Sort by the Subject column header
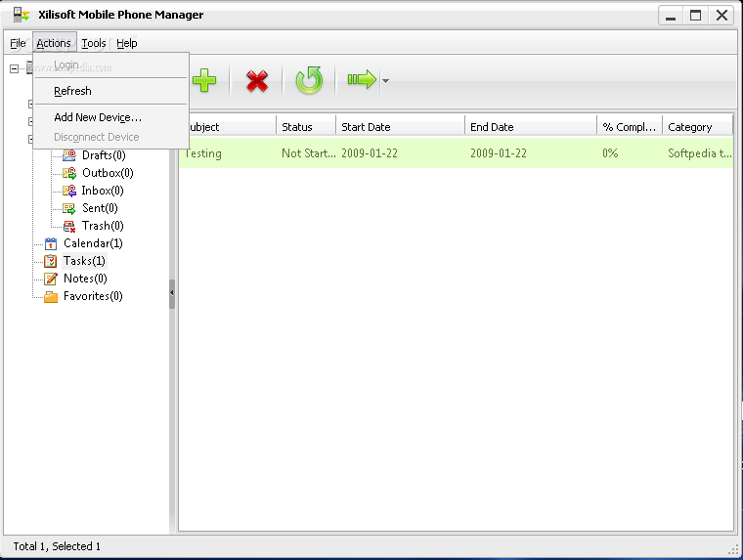This screenshot has width=743, height=560. pos(233,127)
